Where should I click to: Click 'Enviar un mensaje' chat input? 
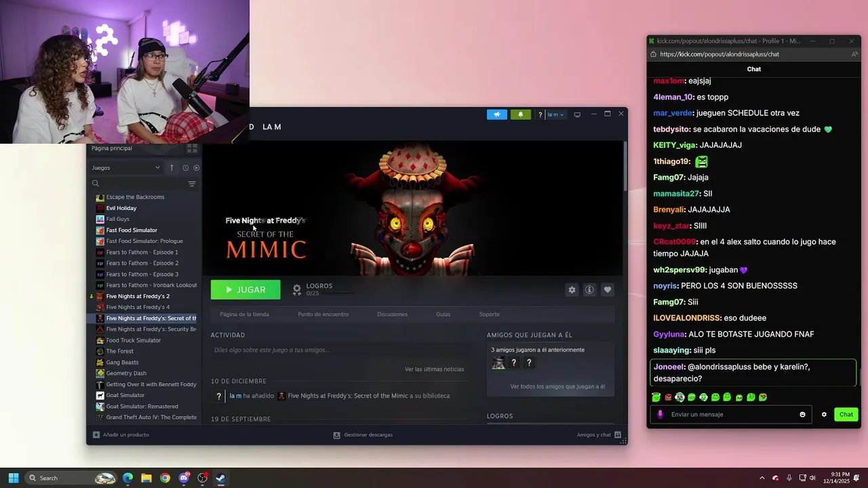click(731, 415)
